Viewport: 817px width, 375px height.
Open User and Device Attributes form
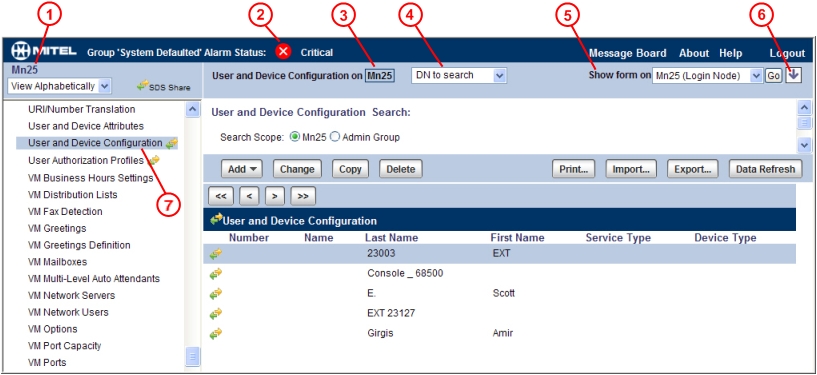point(86,126)
